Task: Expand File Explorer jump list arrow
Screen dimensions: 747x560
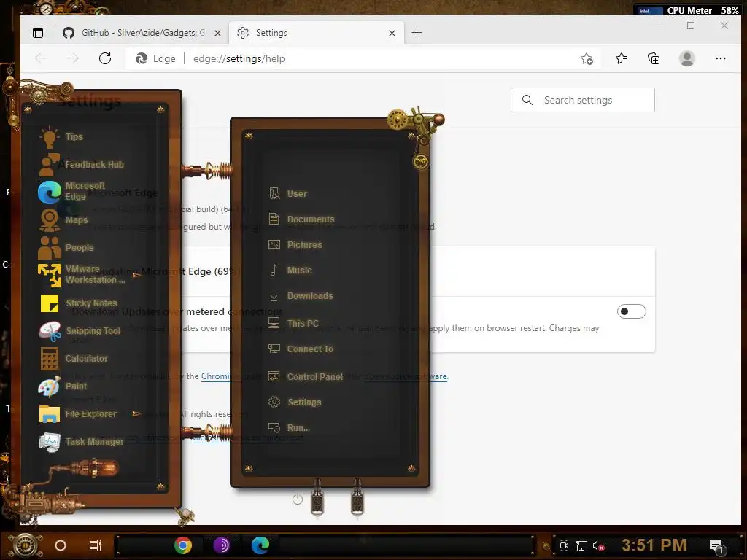Action: (136, 414)
